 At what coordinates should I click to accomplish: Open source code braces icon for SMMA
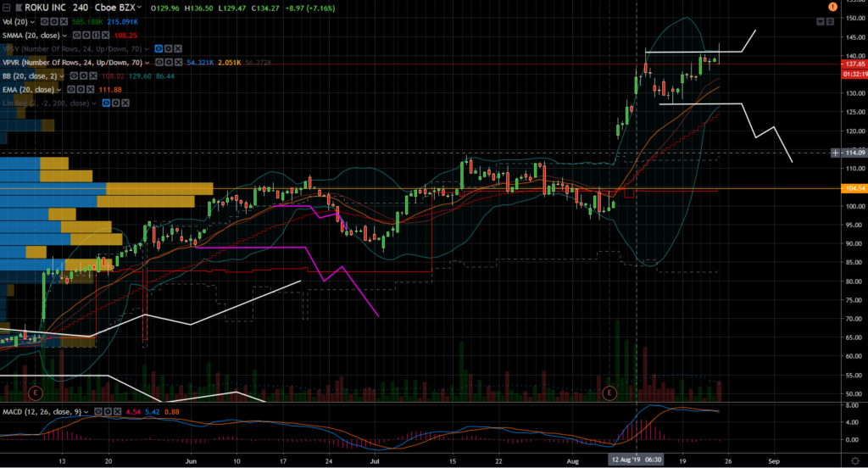pyautogui.click(x=96, y=35)
